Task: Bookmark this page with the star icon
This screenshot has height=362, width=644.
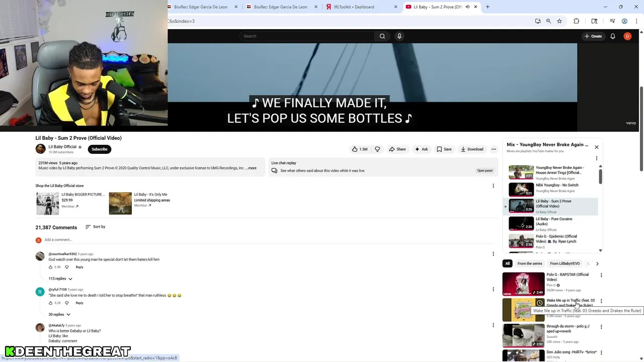Action: (x=559, y=21)
